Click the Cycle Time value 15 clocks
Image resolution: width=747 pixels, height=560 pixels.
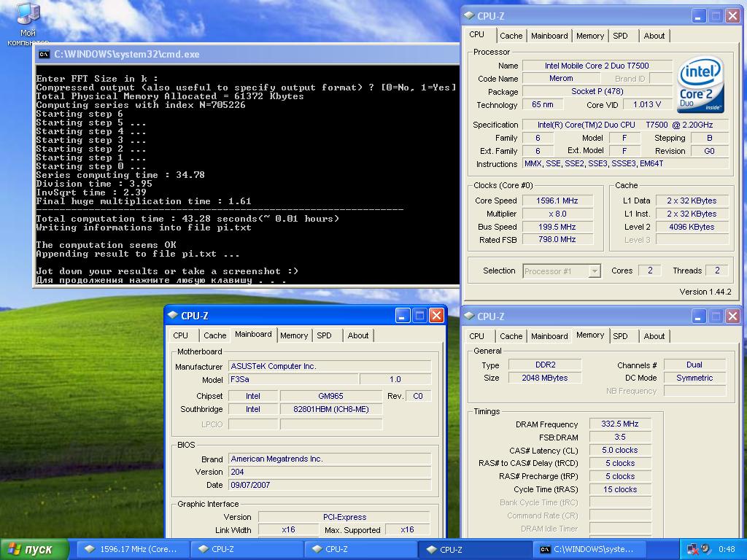click(x=620, y=489)
